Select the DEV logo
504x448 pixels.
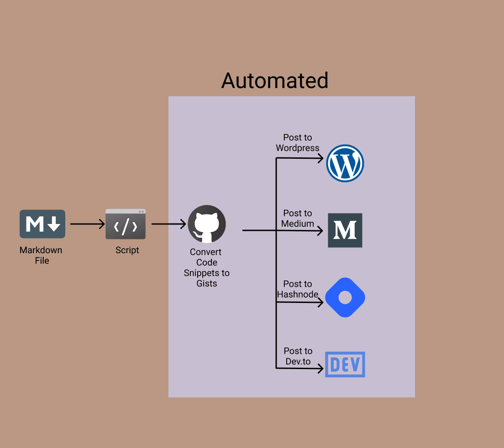(x=345, y=364)
